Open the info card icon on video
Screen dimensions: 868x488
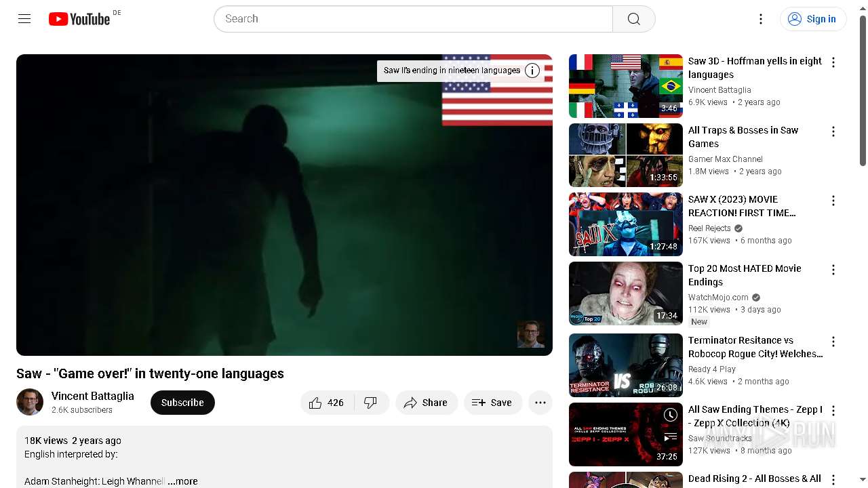[x=532, y=70]
